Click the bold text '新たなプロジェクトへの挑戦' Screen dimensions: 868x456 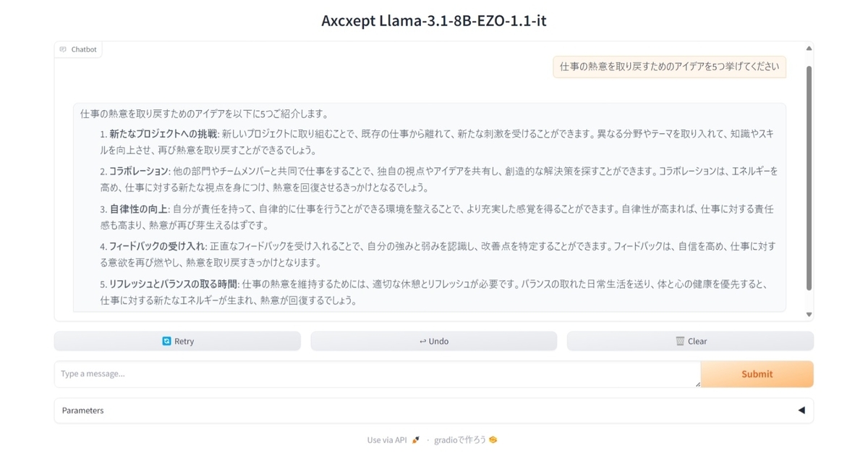163,135
